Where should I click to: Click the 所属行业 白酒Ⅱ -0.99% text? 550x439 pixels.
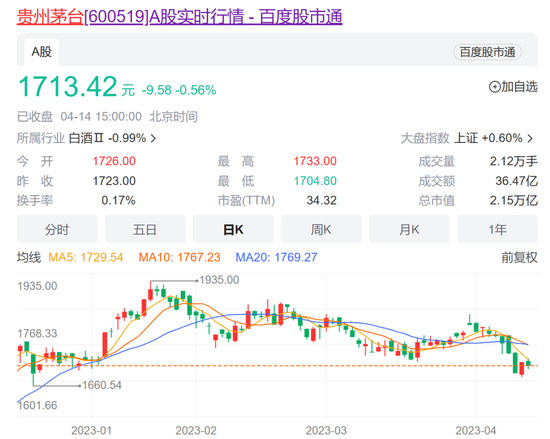point(81,138)
